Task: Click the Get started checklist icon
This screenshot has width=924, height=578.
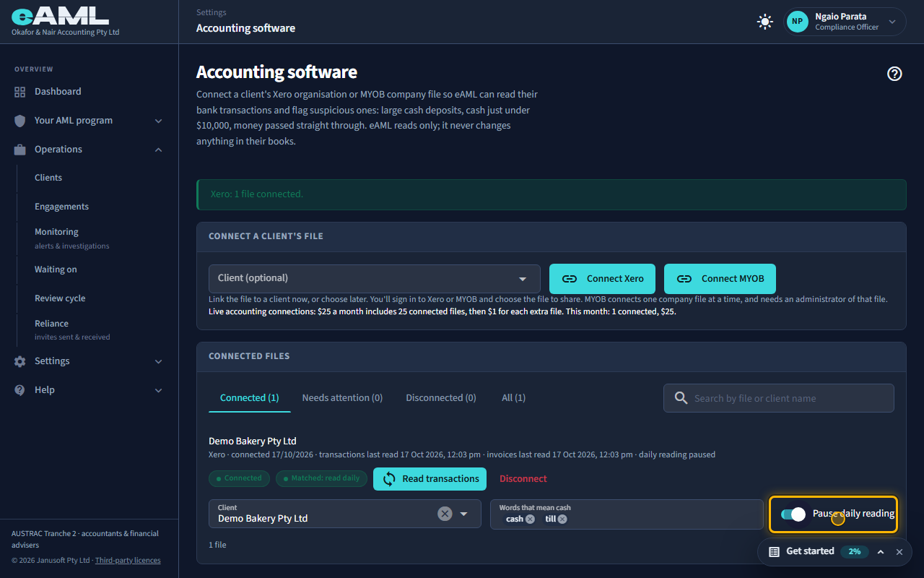Action: click(774, 552)
